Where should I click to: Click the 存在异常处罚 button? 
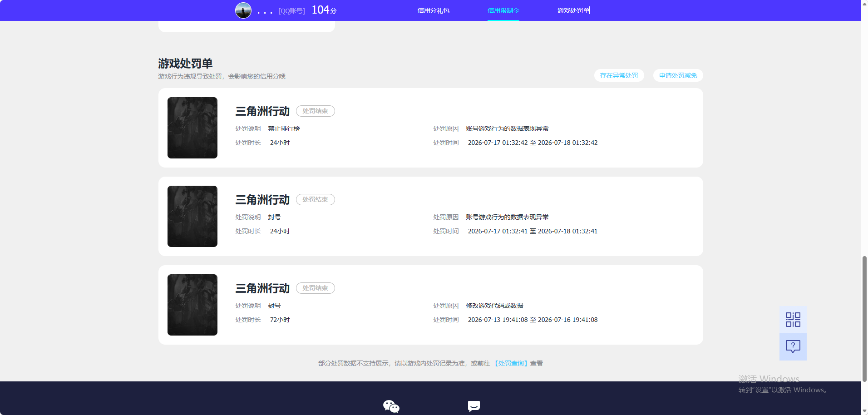point(619,75)
